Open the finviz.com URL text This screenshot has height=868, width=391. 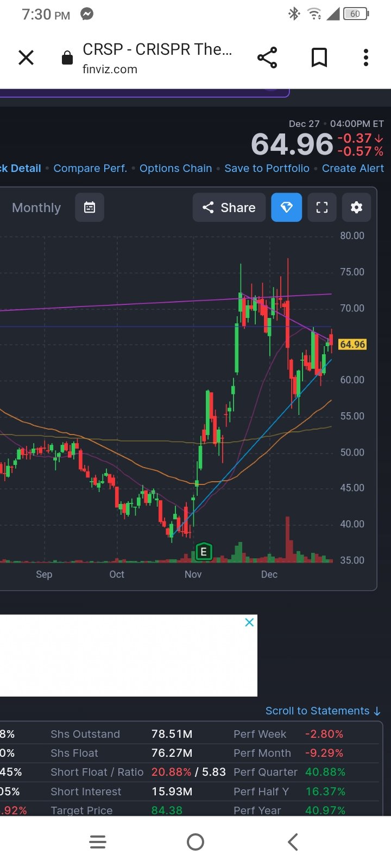(110, 69)
